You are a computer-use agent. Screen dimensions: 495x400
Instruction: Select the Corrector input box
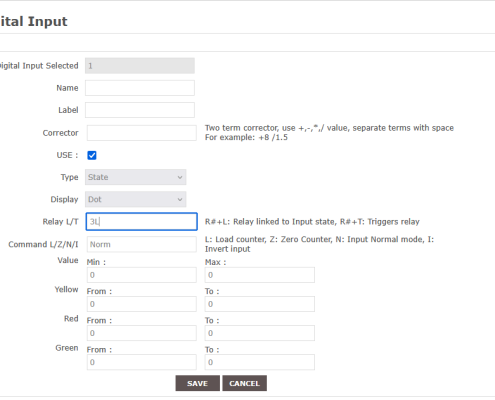tap(142, 133)
